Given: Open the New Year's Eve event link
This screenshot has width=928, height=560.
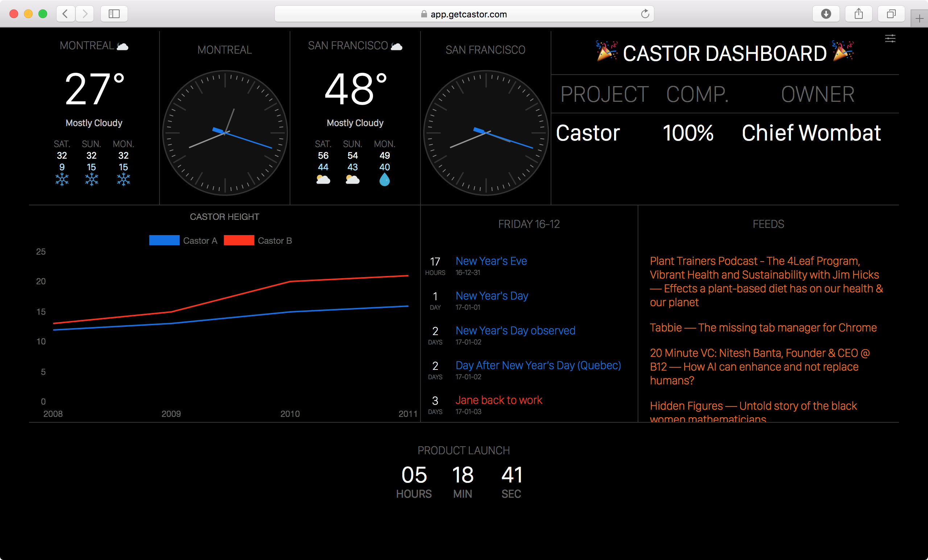Looking at the screenshot, I should [491, 261].
